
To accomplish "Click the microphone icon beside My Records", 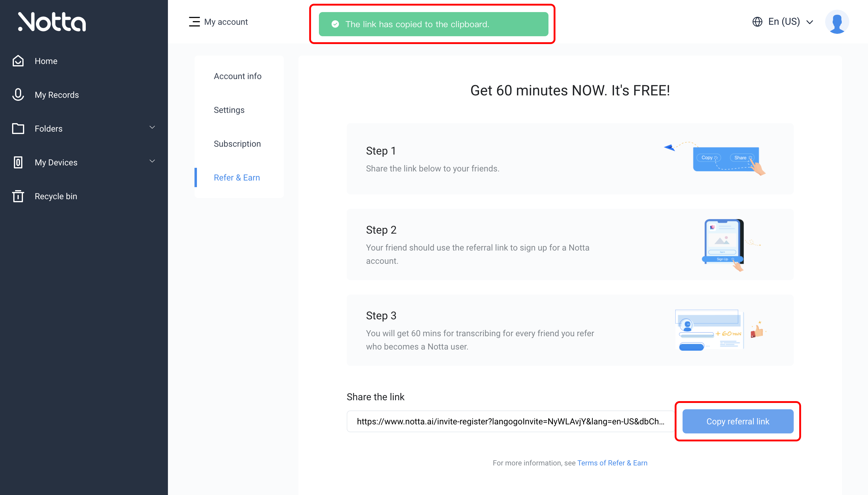I will click(x=18, y=94).
